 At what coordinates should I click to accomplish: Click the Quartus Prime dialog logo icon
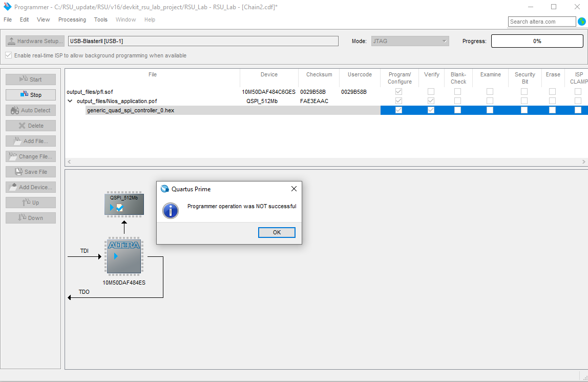pos(164,189)
